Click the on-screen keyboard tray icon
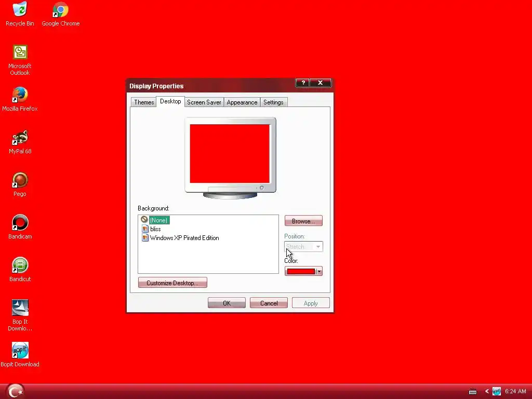 click(473, 392)
